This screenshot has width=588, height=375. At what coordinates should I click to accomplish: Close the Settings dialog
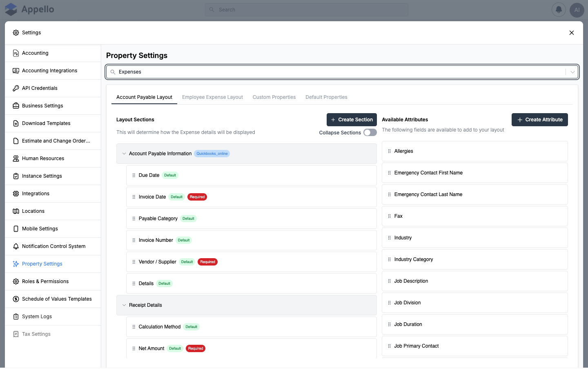pyautogui.click(x=572, y=33)
